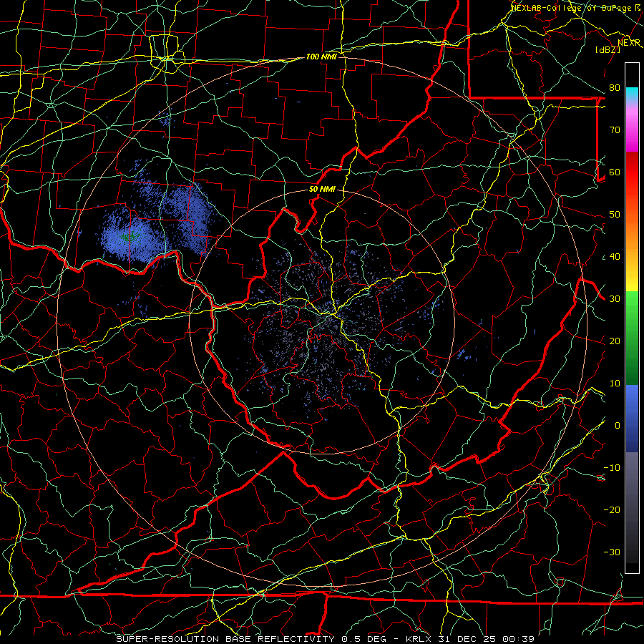Click the 30 value on the dBZ scale

pyautogui.click(x=615, y=299)
